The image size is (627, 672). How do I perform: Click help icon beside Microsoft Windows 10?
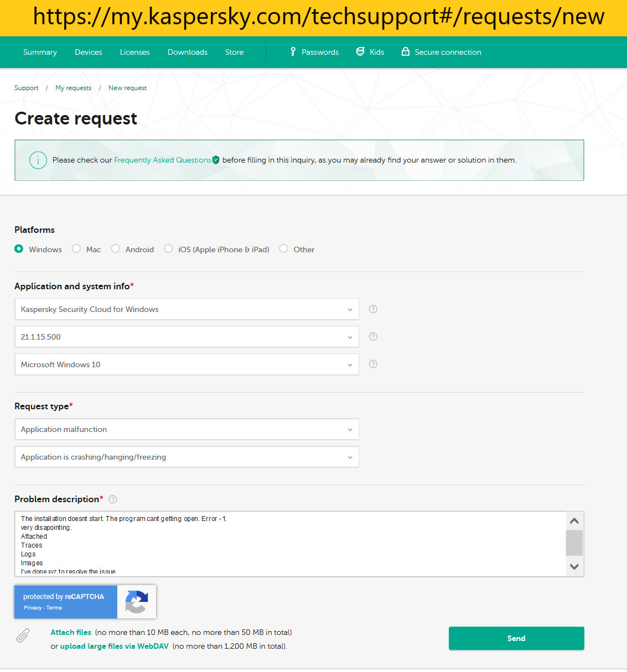pyautogui.click(x=373, y=364)
